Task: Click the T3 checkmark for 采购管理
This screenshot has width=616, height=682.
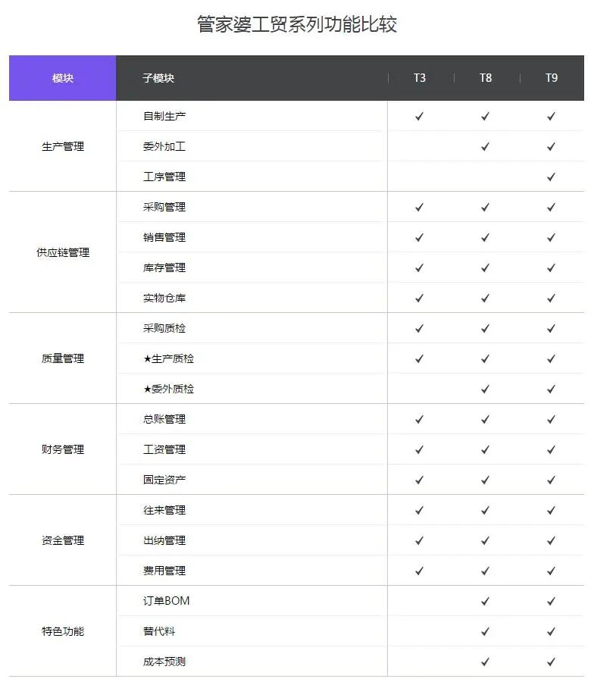Action: pos(419,207)
